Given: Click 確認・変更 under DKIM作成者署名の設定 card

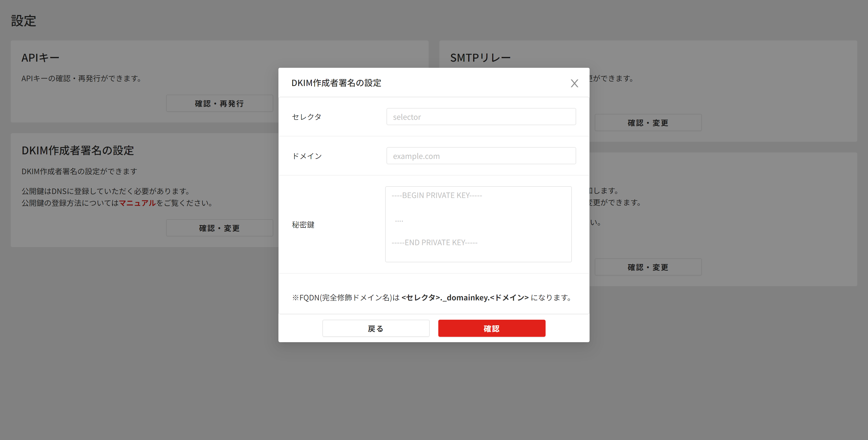Looking at the screenshot, I should [x=219, y=228].
